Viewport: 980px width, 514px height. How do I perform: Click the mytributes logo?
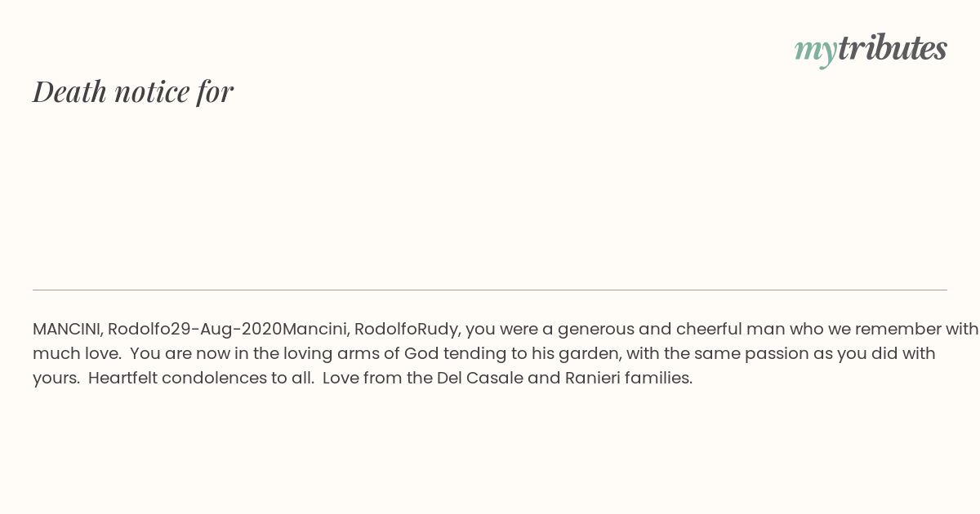click(871, 49)
